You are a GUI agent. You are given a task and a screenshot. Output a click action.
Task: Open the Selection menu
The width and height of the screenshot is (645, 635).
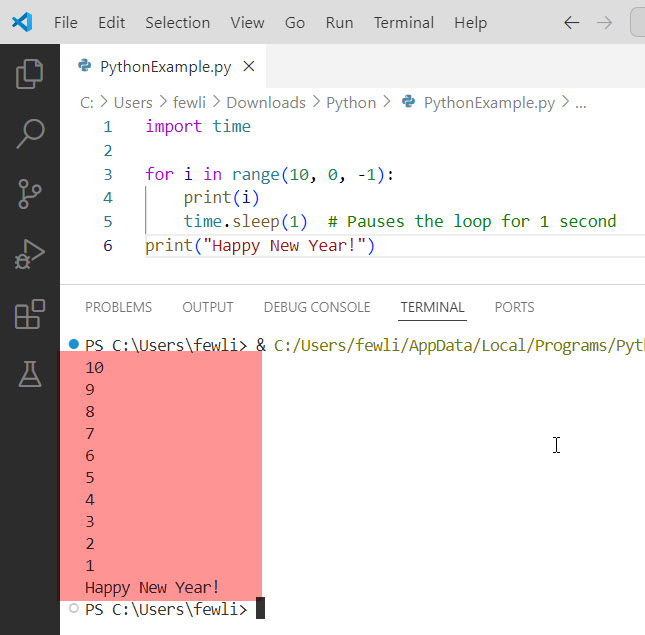click(x=178, y=23)
